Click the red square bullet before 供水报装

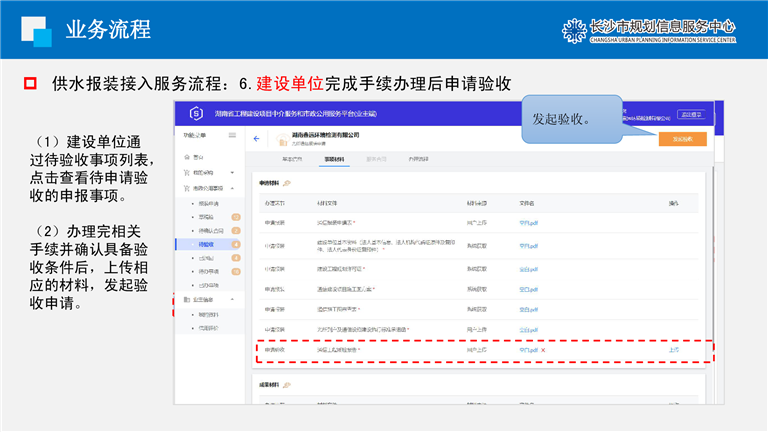30,81
